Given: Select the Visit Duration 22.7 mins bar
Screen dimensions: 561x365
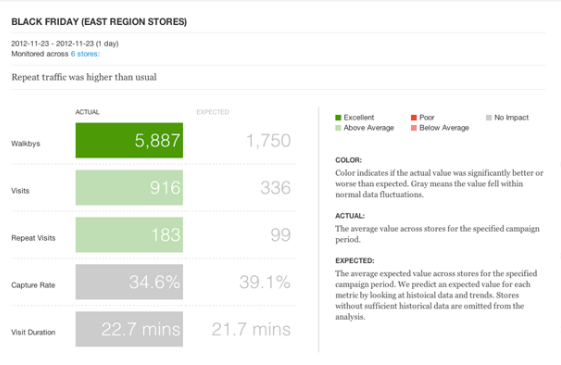Looking at the screenshot, I should [x=129, y=329].
